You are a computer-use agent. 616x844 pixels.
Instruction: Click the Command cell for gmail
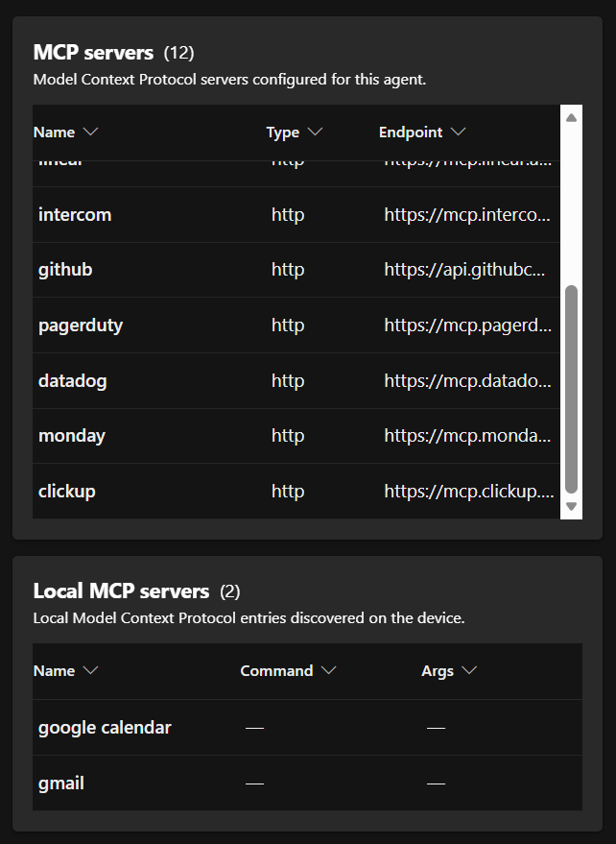[254, 784]
